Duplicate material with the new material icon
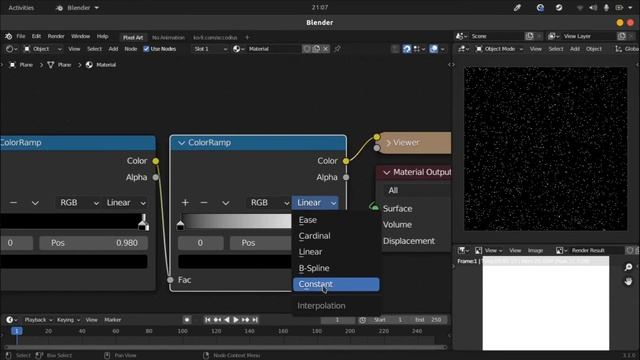 [x=316, y=49]
